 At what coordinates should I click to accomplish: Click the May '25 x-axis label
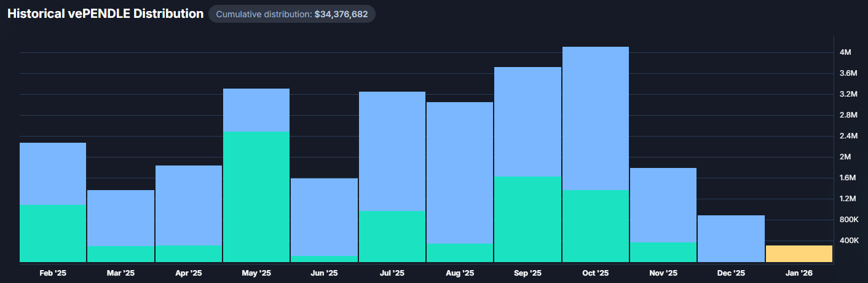point(256,273)
